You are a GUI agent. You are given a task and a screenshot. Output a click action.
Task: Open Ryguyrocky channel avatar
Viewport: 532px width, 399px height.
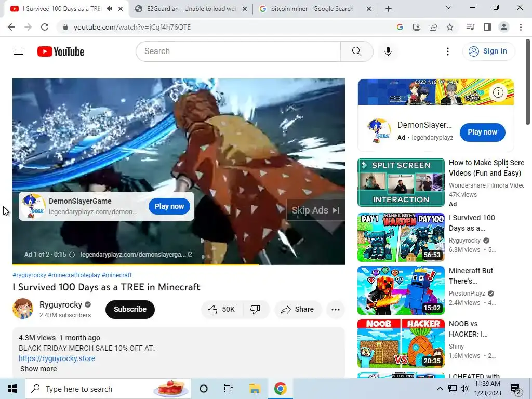coord(23,309)
